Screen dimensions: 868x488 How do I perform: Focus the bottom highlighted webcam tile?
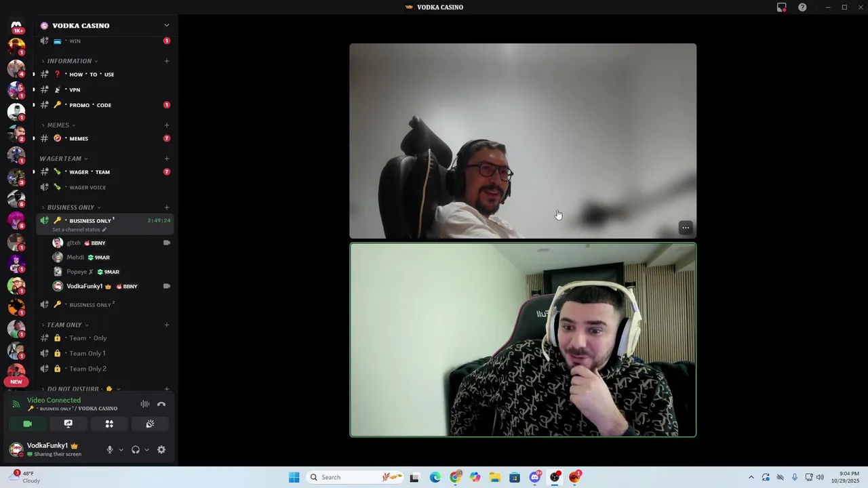pos(523,340)
